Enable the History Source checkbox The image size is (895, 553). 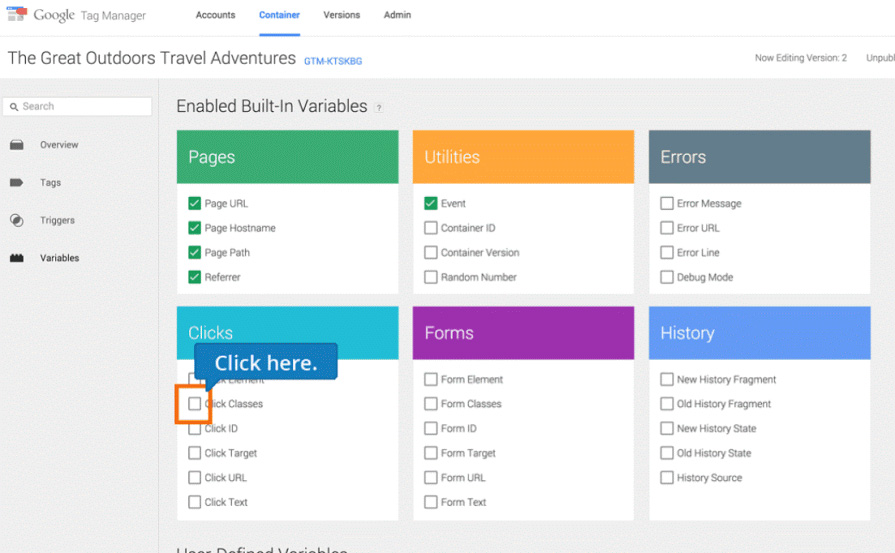point(667,477)
